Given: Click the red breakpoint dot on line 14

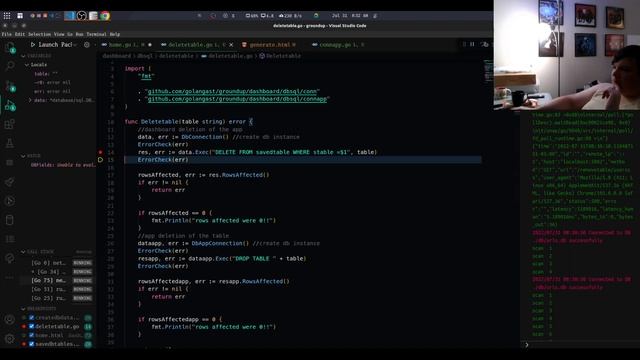Looking at the screenshot, I should [100, 152].
